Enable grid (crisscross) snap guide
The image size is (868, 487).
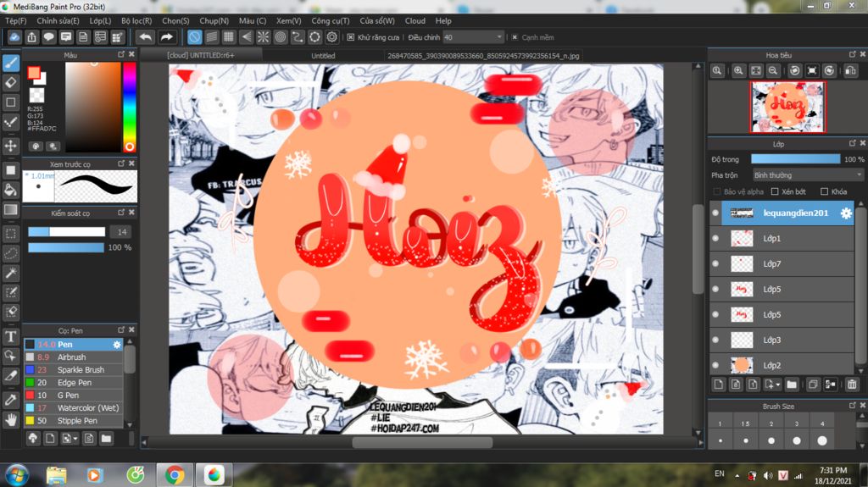pos(229,37)
